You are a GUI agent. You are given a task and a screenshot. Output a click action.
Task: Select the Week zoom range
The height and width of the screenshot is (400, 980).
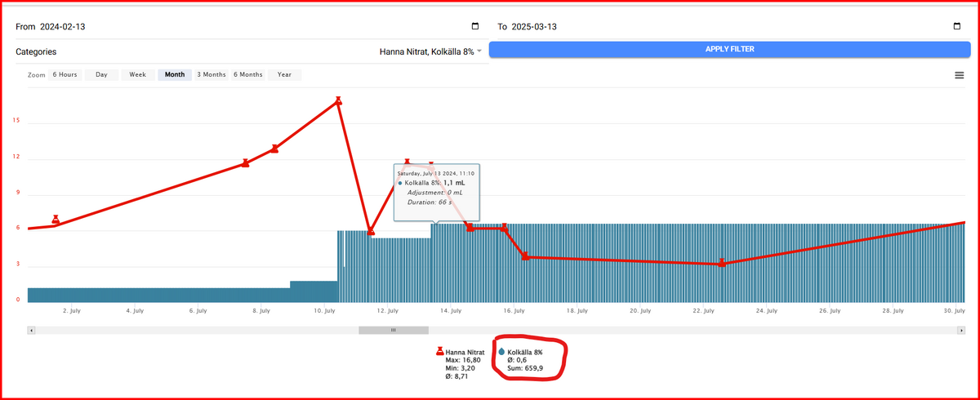[137, 74]
